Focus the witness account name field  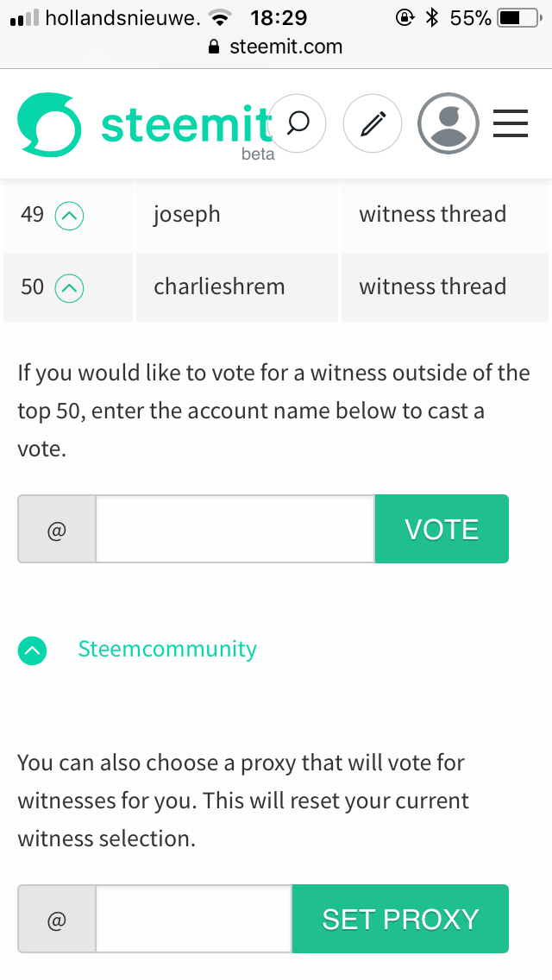pyautogui.click(x=235, y=529)
